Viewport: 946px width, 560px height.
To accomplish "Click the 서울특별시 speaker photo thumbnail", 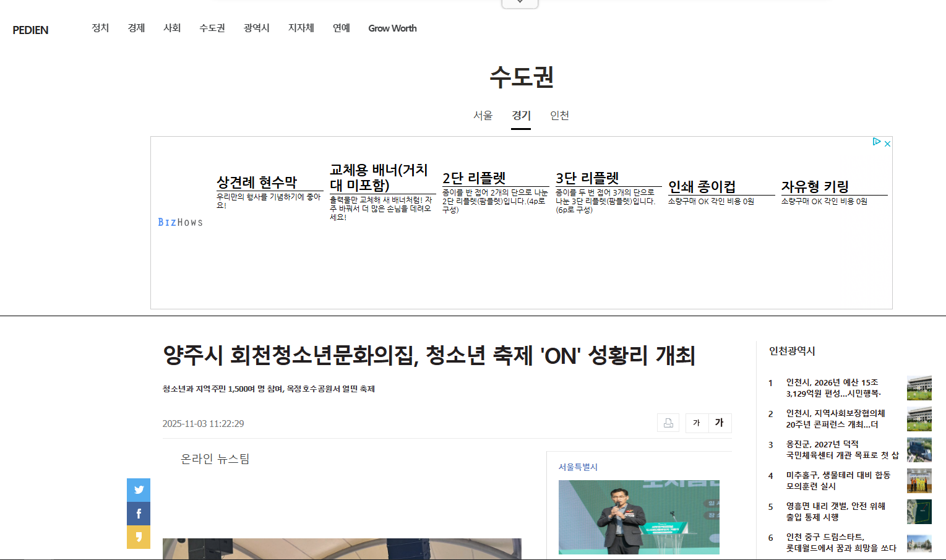I will click(x=639, y=517).
